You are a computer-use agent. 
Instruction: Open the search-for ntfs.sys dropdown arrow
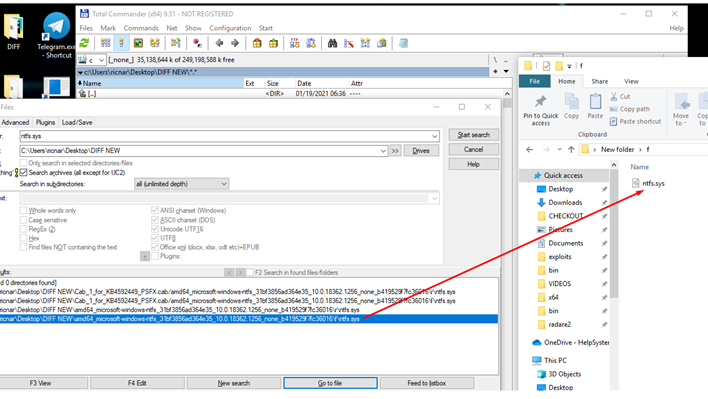point(434,136)
